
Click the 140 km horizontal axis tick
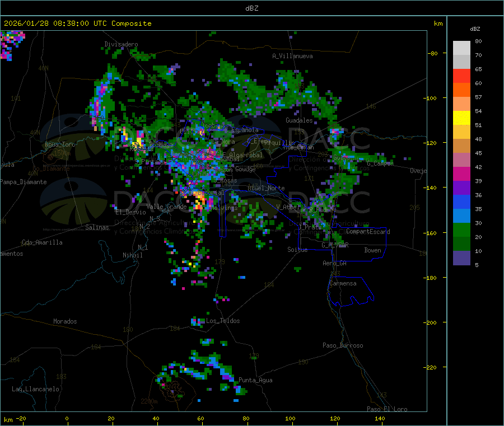[380, 419]
